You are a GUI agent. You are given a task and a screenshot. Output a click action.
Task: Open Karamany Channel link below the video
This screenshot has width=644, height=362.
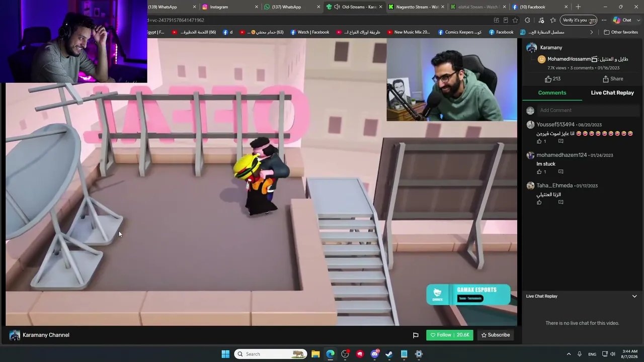pyautogui.click(x=46, y=335)
